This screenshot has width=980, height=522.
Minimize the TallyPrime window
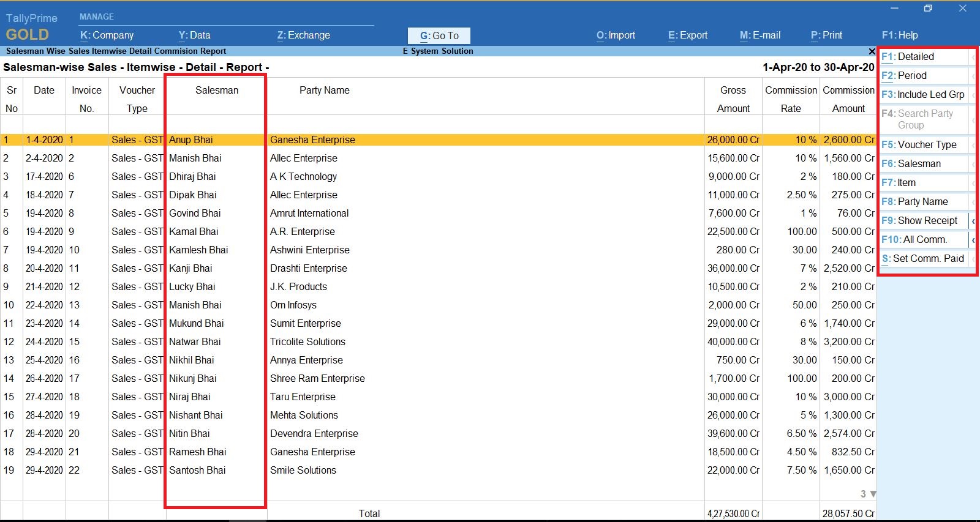point(894,9)
